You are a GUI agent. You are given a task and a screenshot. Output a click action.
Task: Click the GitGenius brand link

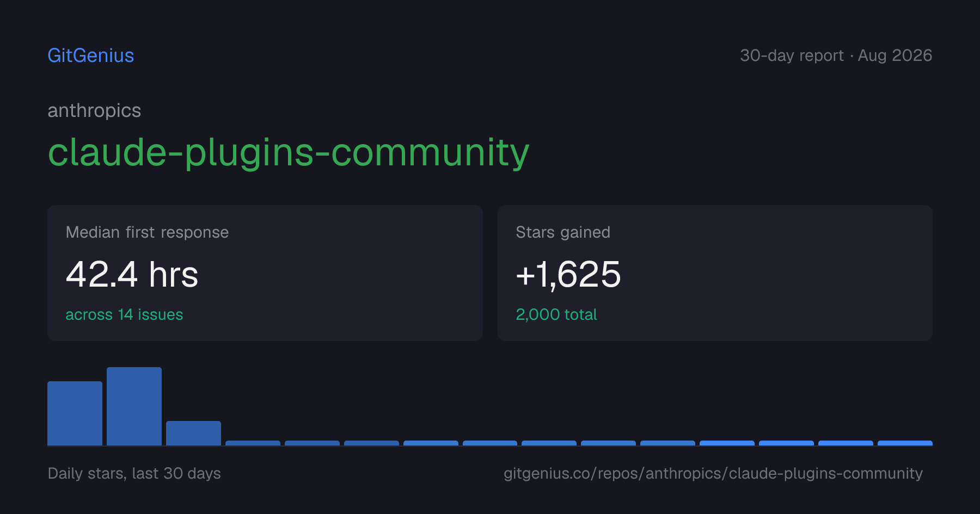(x=91, y=55)
